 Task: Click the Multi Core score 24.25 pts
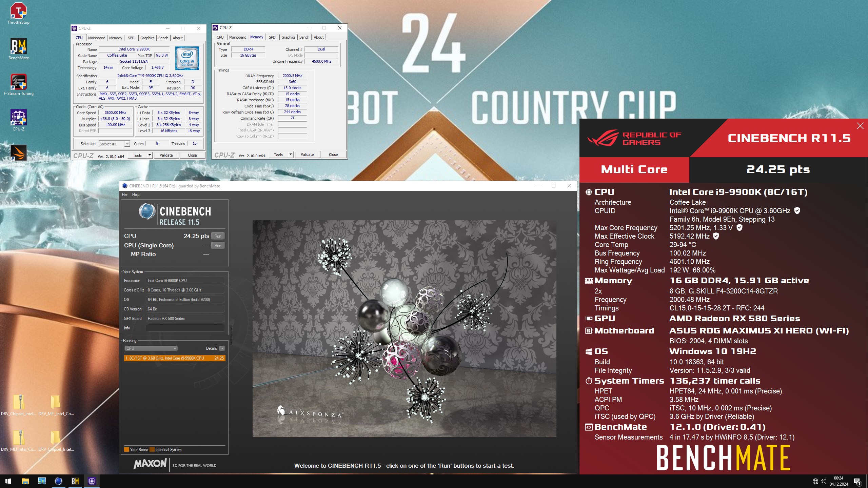coord(778,169)
